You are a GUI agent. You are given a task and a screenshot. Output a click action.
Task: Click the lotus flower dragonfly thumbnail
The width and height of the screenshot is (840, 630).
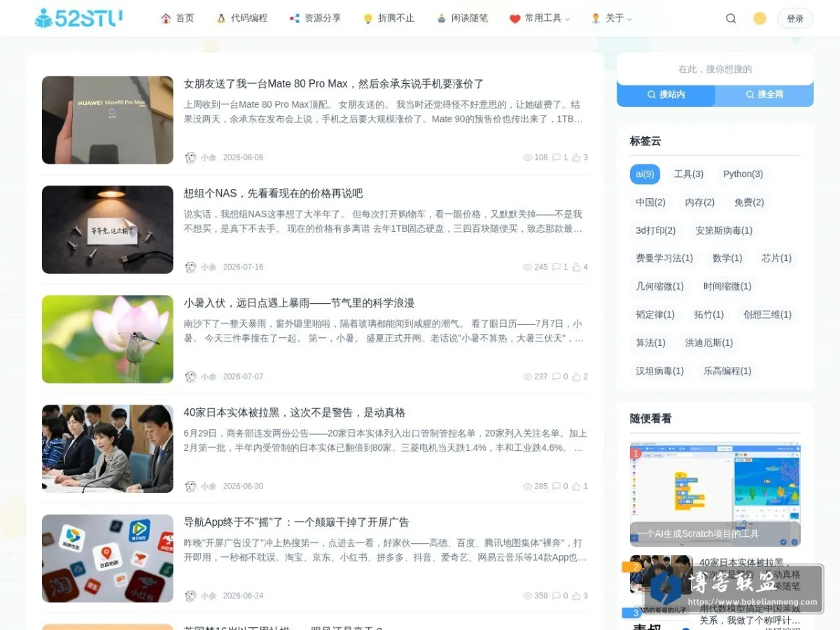click(107, 339)
